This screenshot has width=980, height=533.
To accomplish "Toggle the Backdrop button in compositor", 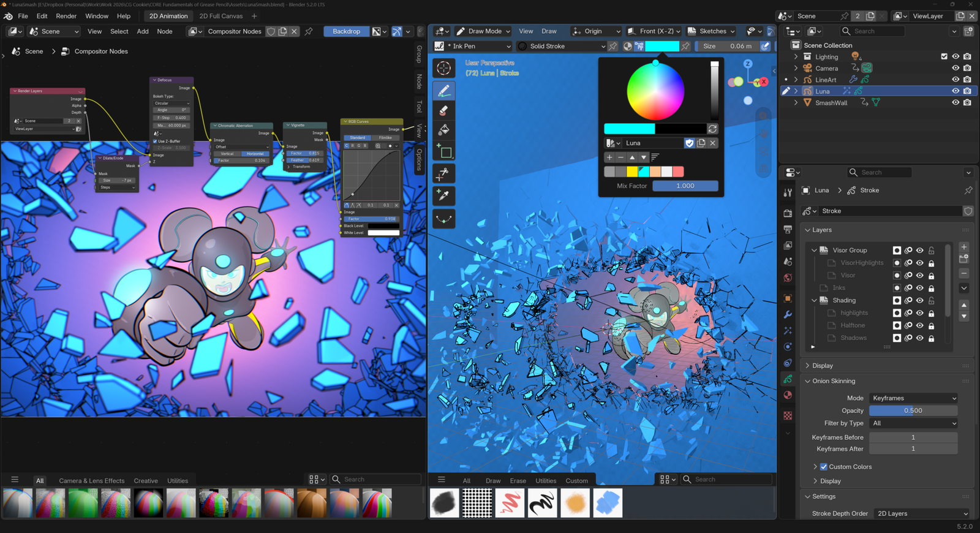I will pos(347,31).
